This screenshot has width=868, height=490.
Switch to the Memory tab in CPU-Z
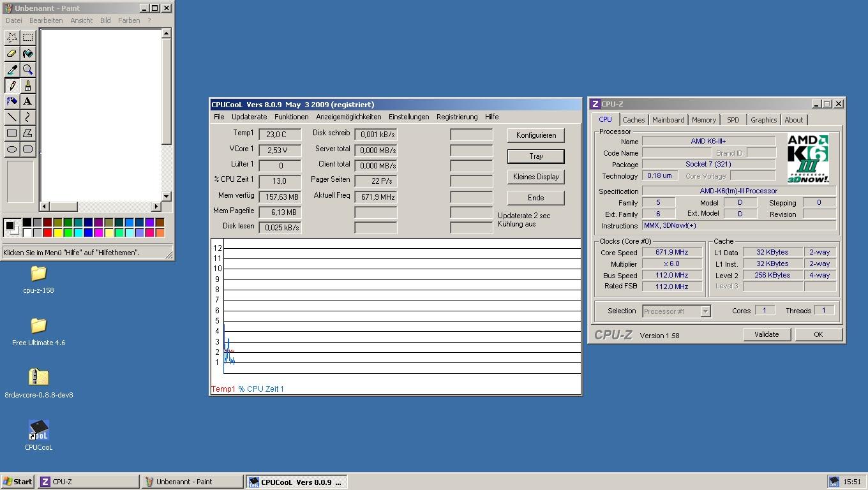(704, 120)
